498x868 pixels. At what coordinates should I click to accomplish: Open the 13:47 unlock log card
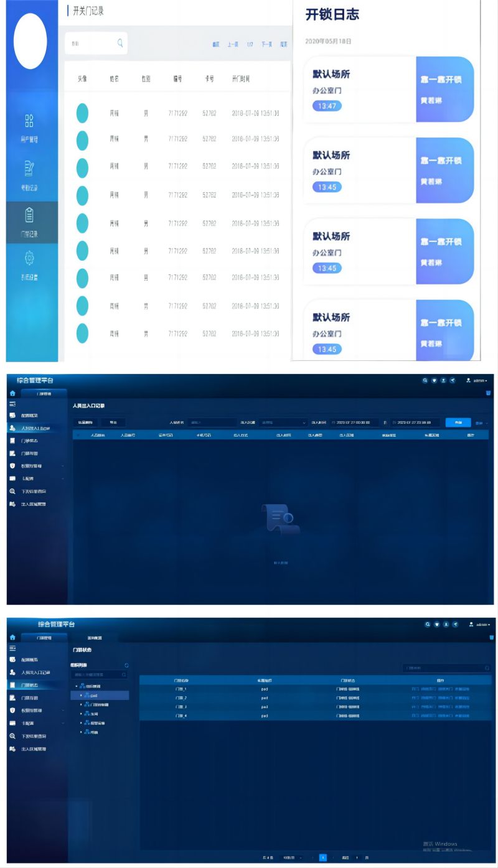(388, 90)
